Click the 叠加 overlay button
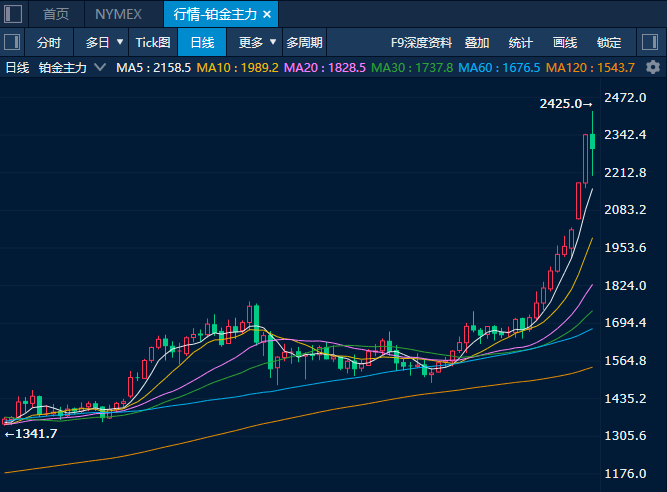This screenshot has height=492, width=667. pyautogui.click(x=477, y=43)
